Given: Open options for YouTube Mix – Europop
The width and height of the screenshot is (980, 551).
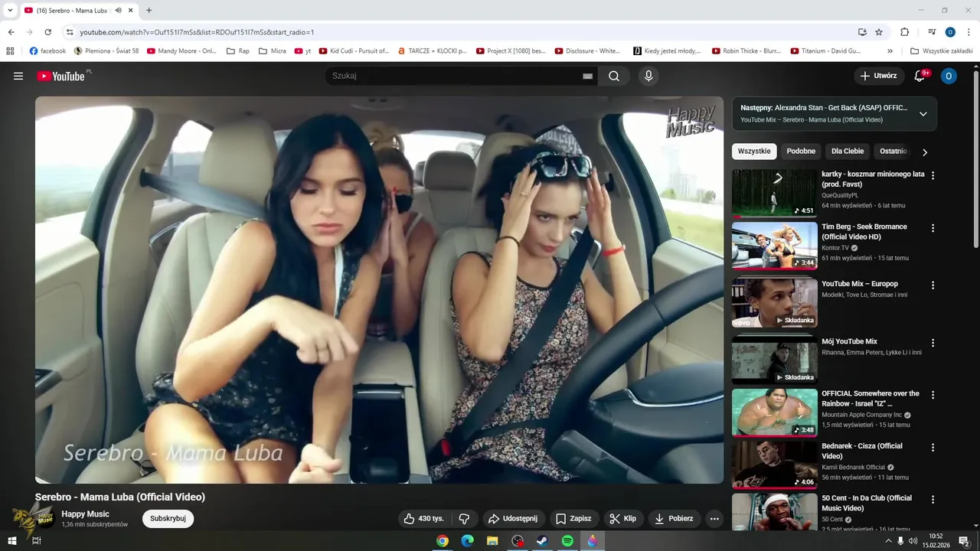Looking at the screenshot, I should click(933, 285).
